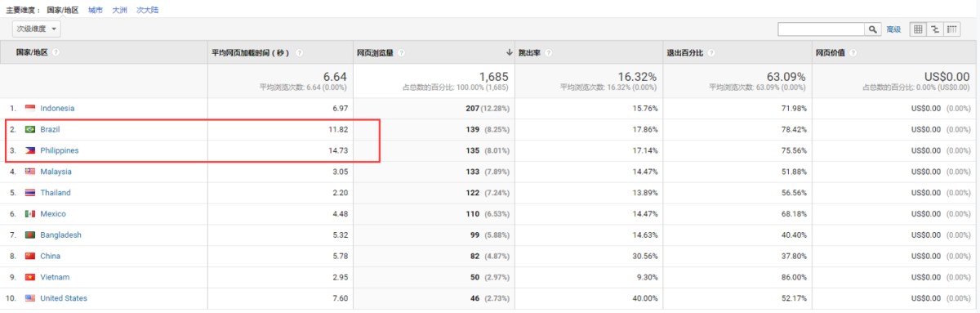Open help icon beside 国家/地区 header
The width and height of the screenshot is (980, 313).
[56, 52]
